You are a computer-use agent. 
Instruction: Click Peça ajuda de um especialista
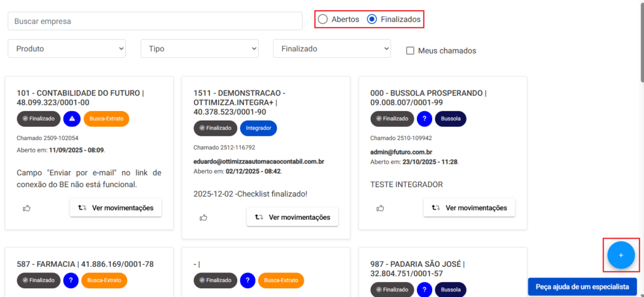point(582,286)
